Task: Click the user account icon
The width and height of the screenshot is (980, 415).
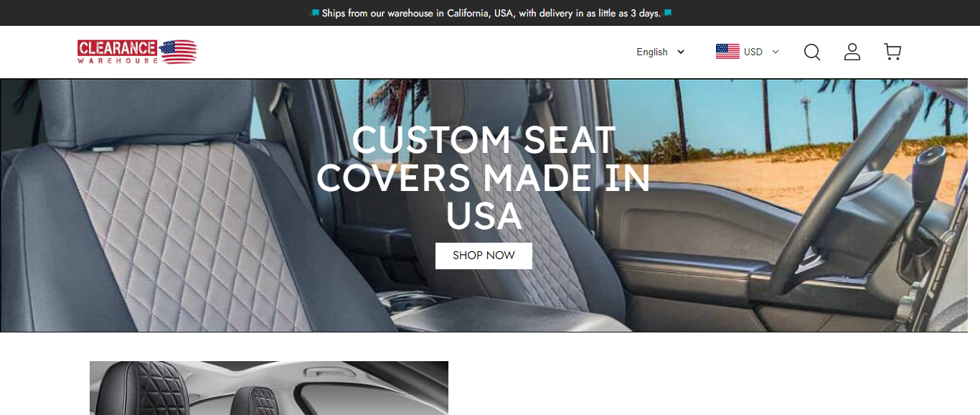Action: click(852, 52)
